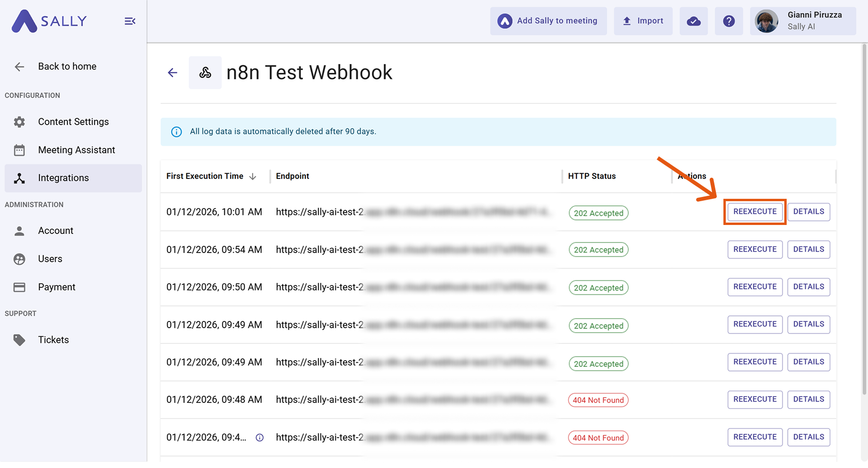Click Back to home link
Viewport: 868px width, 468px height.
click(x=67, y=67)
